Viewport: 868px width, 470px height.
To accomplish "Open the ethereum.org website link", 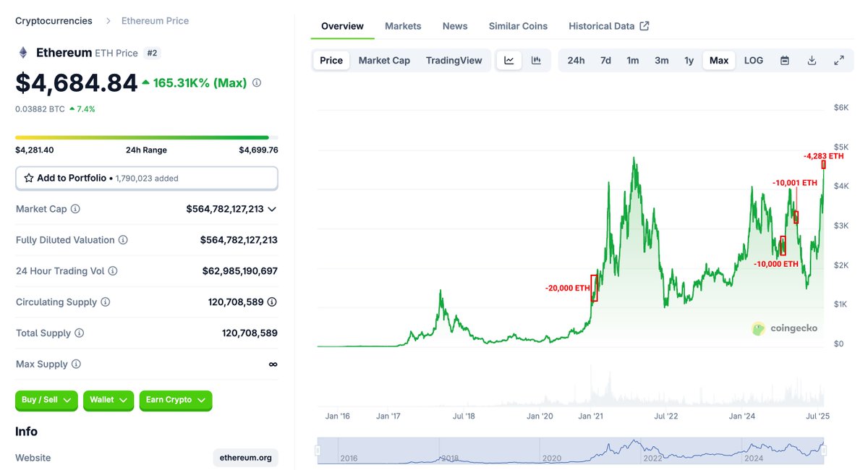I will click(x=246, y=458).
